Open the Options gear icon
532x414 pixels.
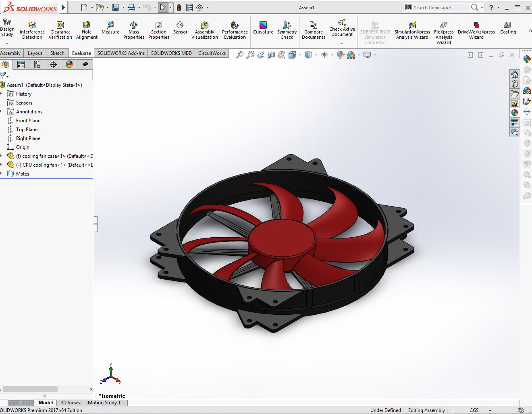click(199, 8)
